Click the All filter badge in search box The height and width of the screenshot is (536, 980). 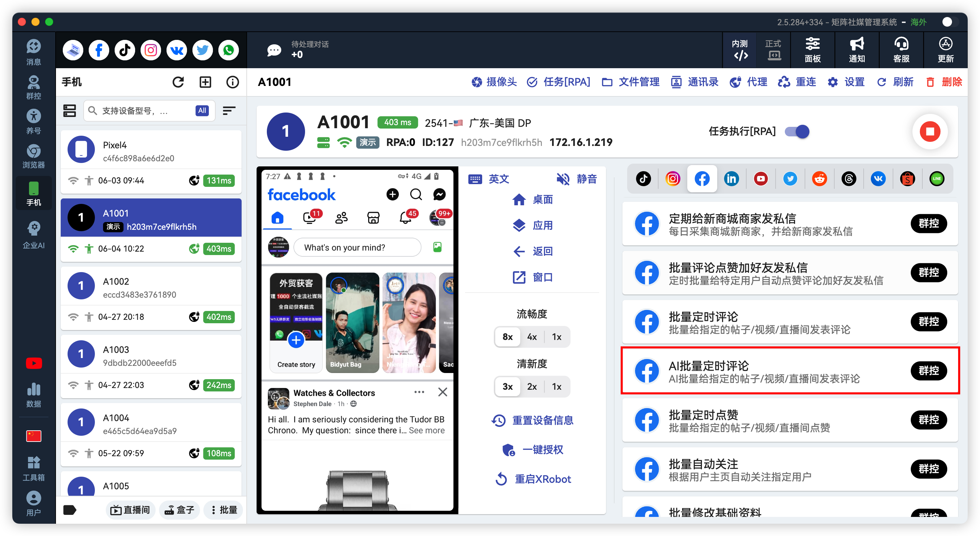tap(202, 110)
